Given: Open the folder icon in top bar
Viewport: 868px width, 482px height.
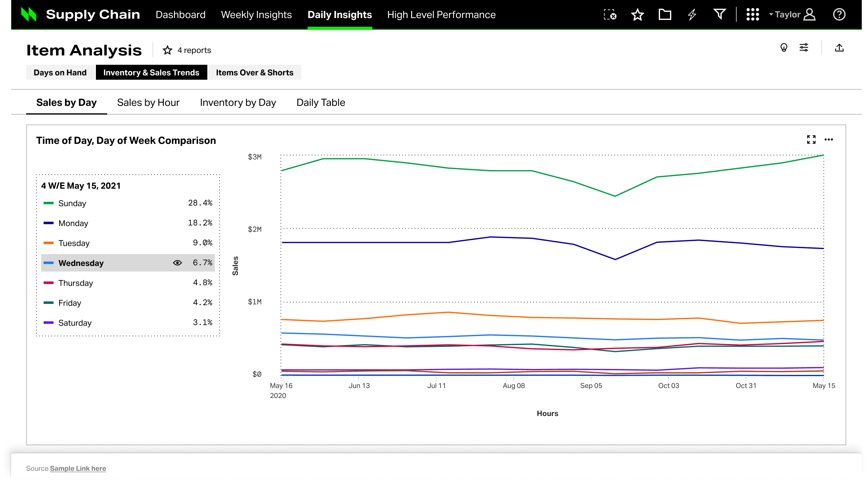Looking at the screenshot, I should click(664, 15).
